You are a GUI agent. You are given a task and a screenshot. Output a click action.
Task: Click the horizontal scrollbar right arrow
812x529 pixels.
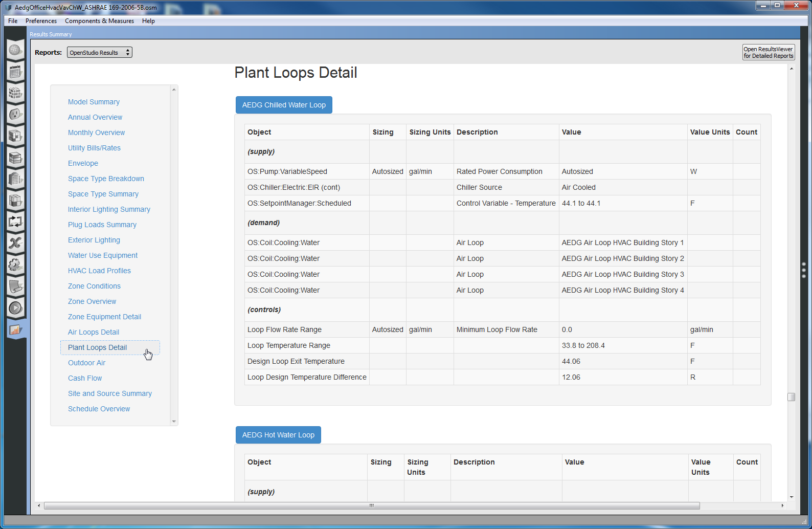782,505
